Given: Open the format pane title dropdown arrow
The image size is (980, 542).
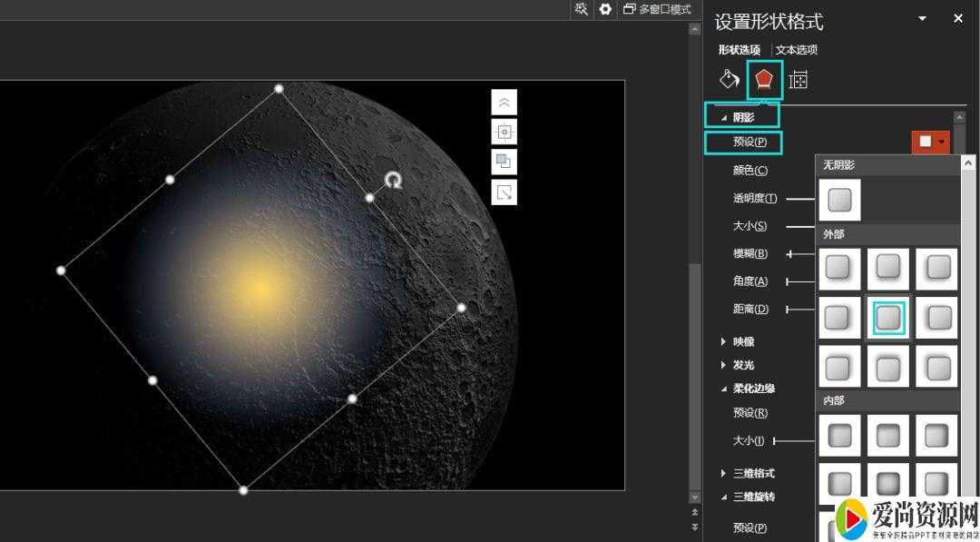Looking at the screenshot, I should [923, 19].
